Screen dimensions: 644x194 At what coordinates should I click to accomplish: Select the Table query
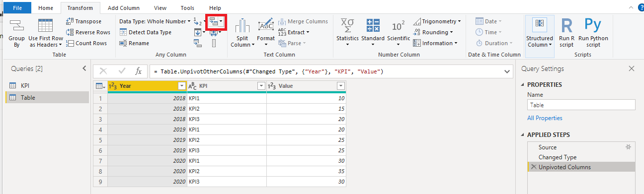[47, 98]
